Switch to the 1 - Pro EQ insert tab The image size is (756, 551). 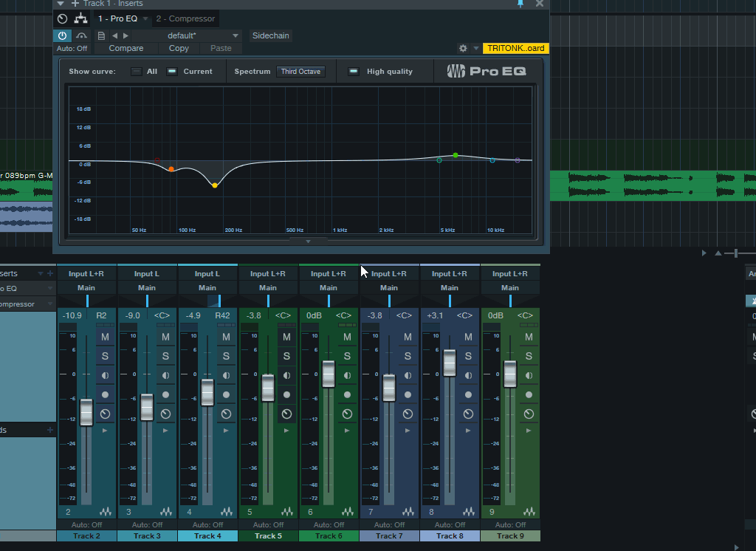[117, 18]
